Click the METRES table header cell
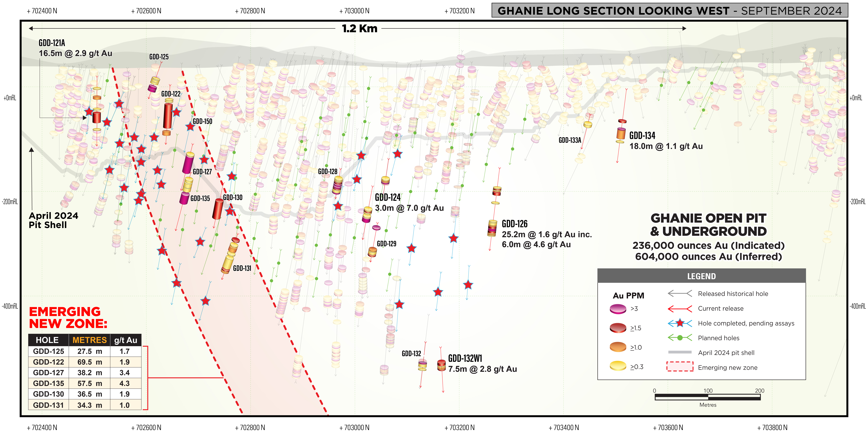868x437 pixels. point(90,340)
